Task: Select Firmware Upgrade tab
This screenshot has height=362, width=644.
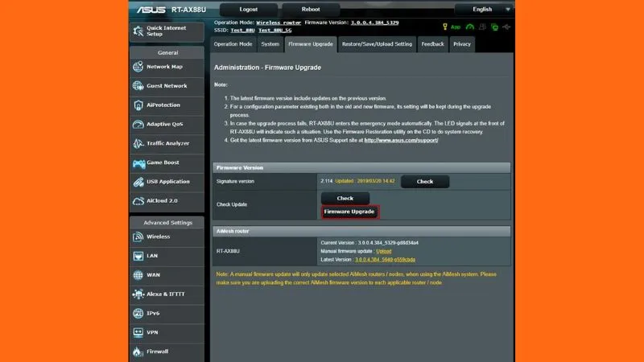Action: point(311,44)
